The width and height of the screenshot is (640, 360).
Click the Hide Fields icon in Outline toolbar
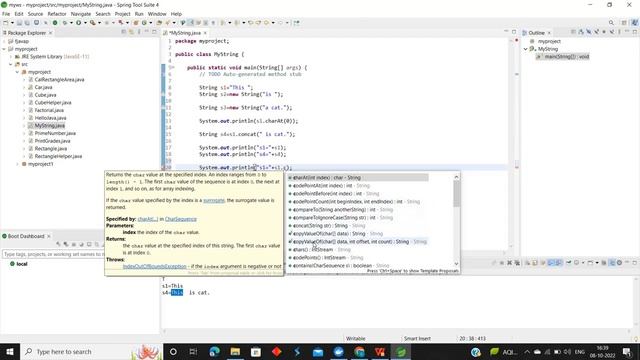[x=589, y=32]
